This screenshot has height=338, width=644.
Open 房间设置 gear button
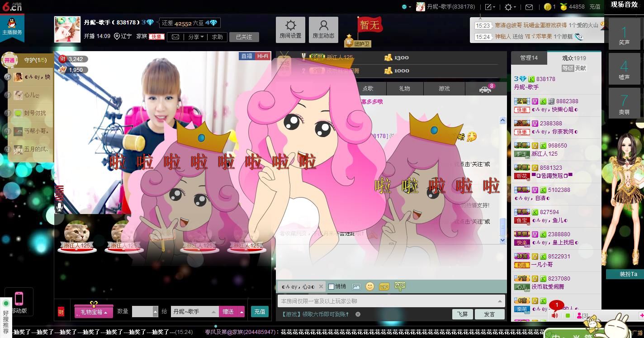point(290,29)
